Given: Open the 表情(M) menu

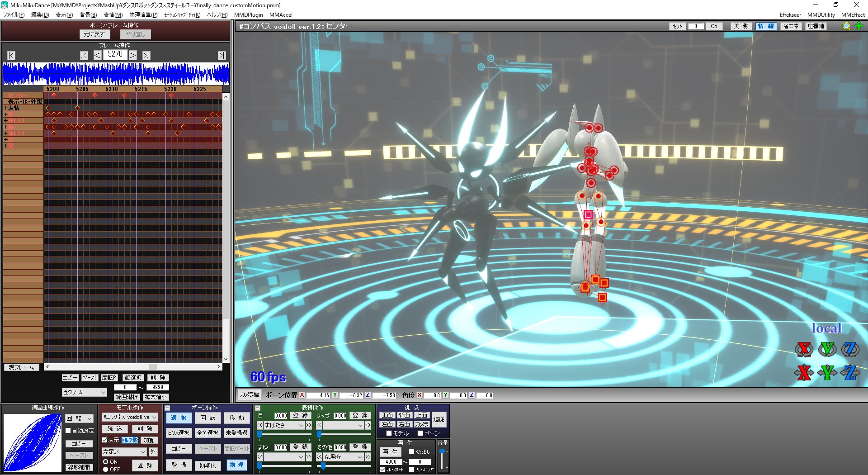Looking at the screenshot, I should click(113, 15).
